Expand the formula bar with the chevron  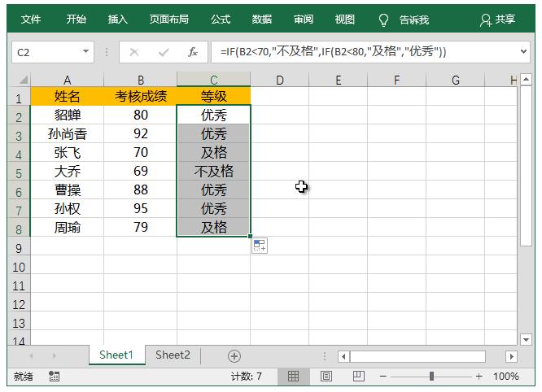tap(523, 51)
